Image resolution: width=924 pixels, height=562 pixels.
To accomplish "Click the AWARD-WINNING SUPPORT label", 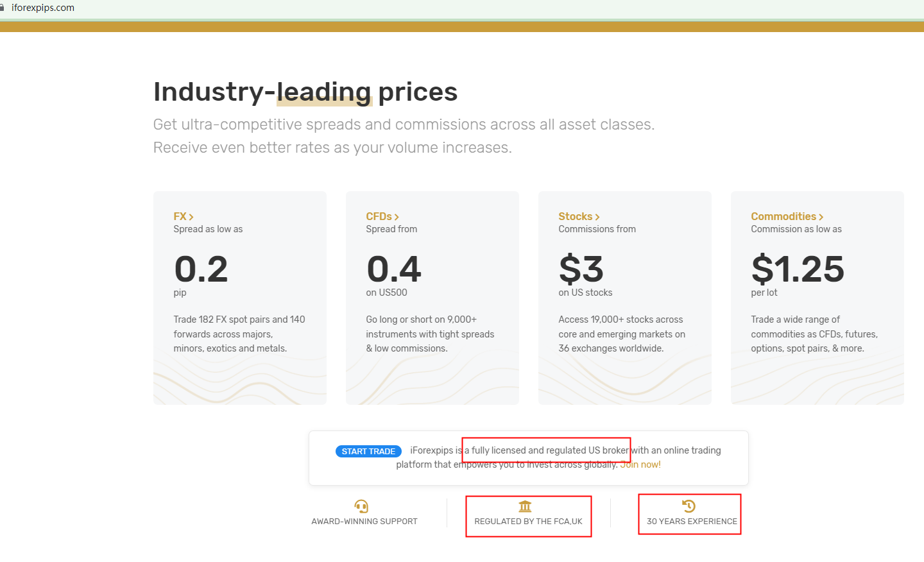I will click(364, 522).
